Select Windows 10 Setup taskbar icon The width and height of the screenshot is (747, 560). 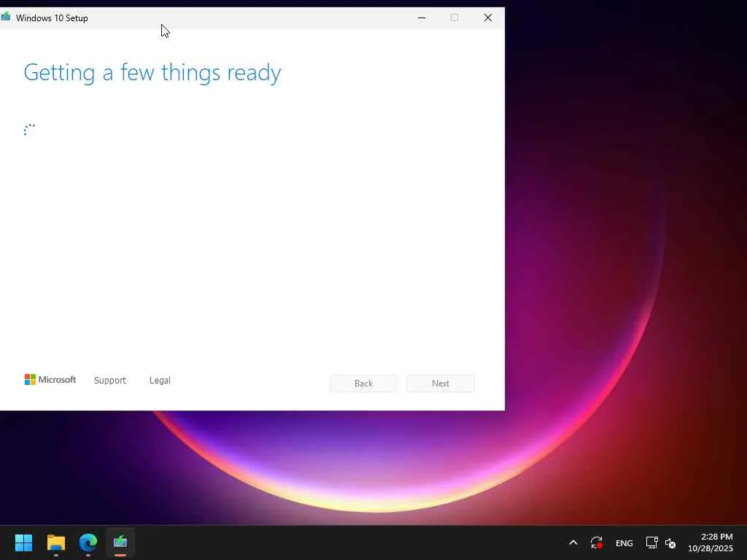point(120,542)
